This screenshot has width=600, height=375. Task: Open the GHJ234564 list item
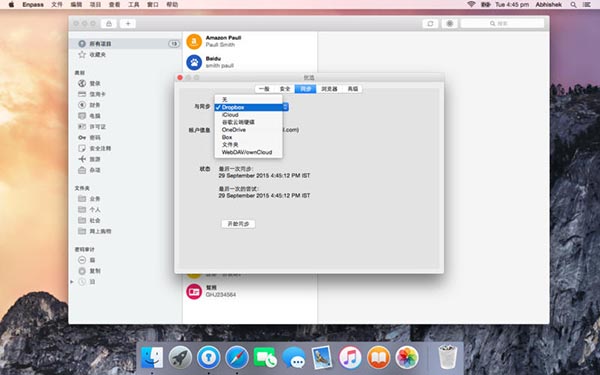coord(250,291)
